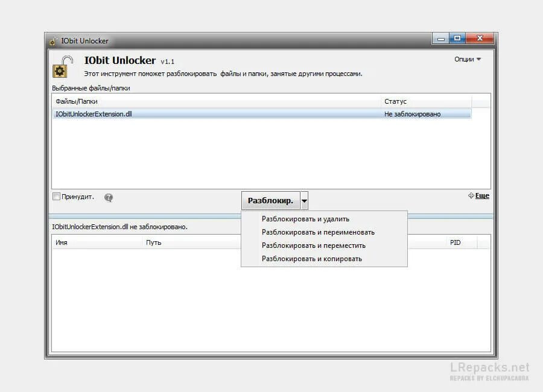Click the small title bar padlock icon
The width and height of the screenshot is (543, 392).
click(52, 41)
